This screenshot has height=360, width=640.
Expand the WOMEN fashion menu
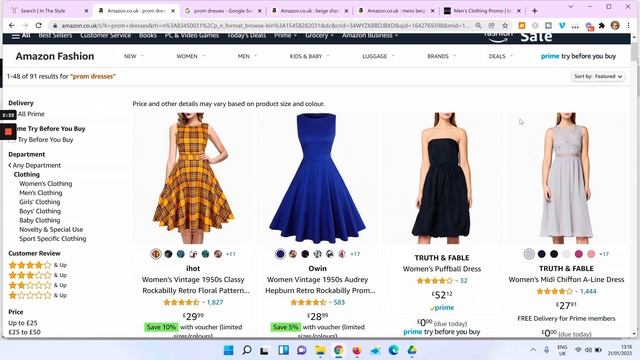pyautogui.click(x=191, y=56)
